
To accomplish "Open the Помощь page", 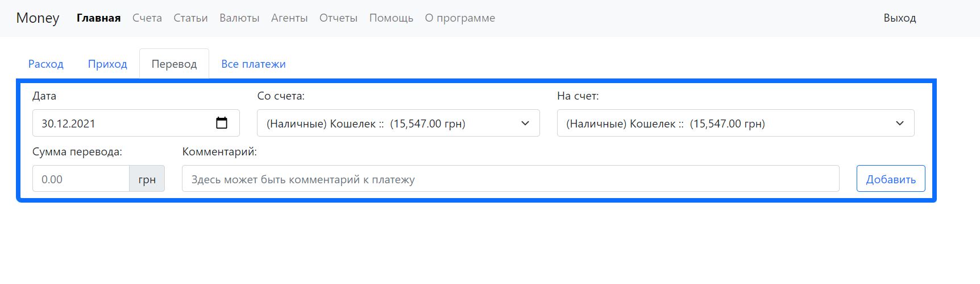I will 391,18.
